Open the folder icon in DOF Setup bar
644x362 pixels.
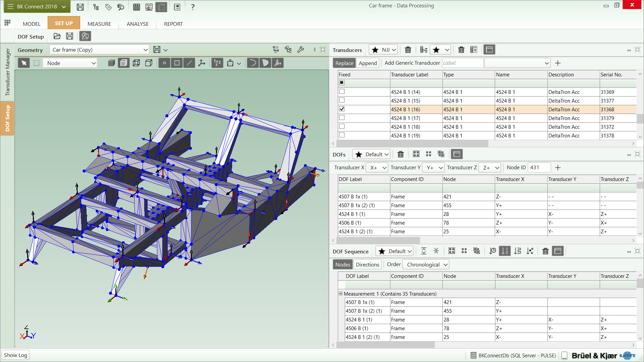pos(57,36)
